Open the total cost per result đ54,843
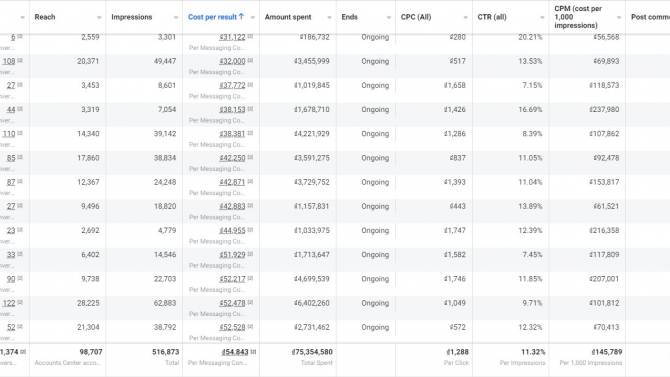The height and width of the screenshot is (377, 670). pyautogui.click(x=235, y=352)
